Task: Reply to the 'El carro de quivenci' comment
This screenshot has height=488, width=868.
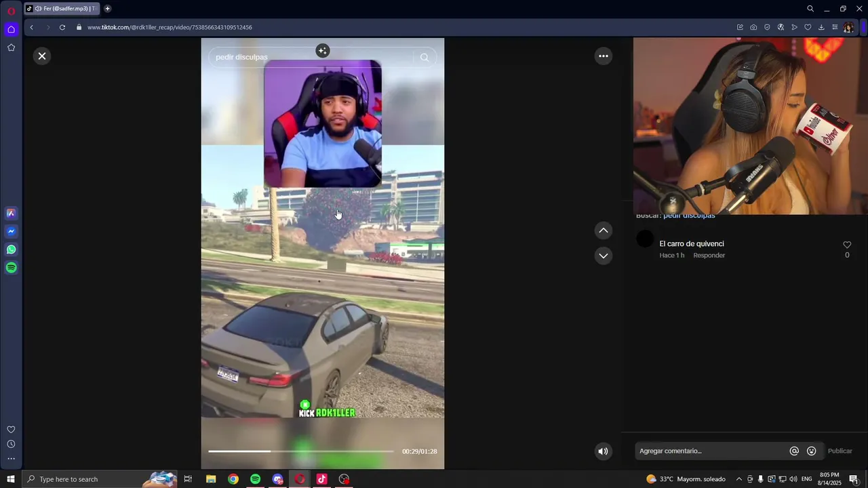Action: [x=709, y=256]
